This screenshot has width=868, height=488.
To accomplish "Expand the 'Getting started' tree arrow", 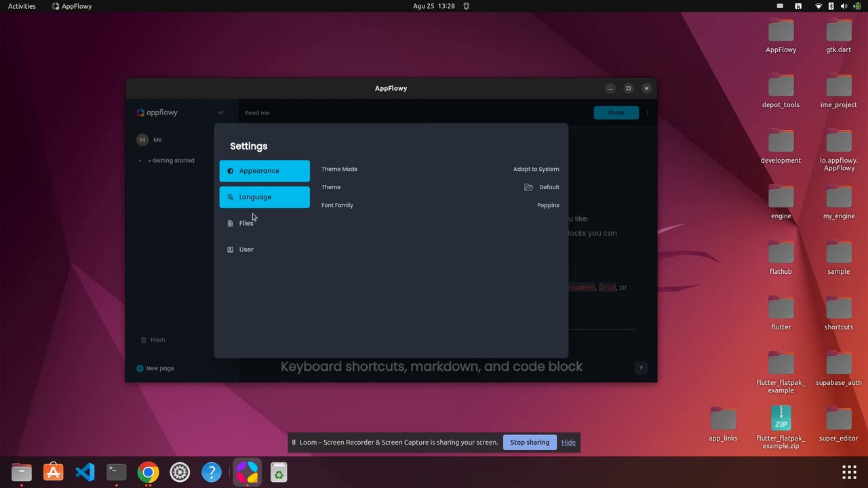I will (140, 161).
